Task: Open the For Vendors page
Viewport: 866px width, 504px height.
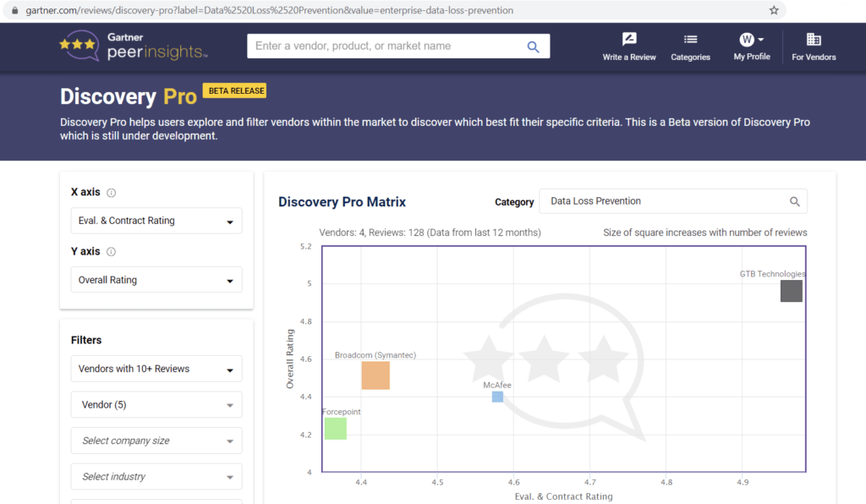Action: tap(814, 47)
